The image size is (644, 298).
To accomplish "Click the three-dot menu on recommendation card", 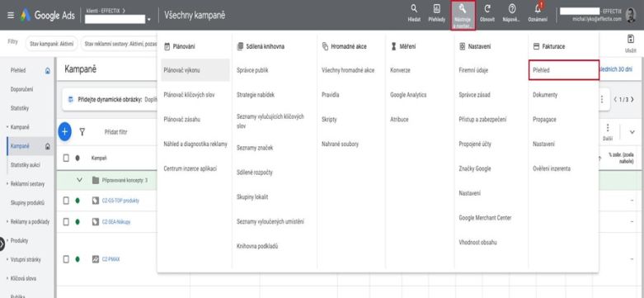I will coord(602,100).
